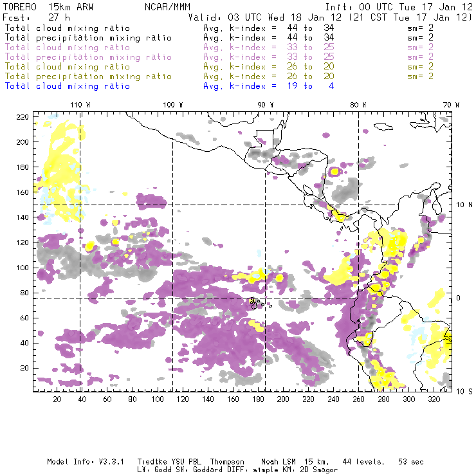This screenshot has width=476, height=476.
Task: Select the blue 'Total cloud mixing ratio' legend line
Action: [x=68, y=86]
